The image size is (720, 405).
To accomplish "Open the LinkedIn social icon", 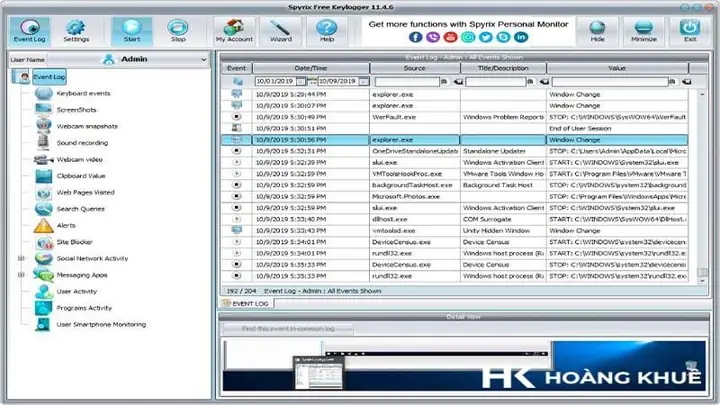I will pyautogui.click(x=521, y=37).
